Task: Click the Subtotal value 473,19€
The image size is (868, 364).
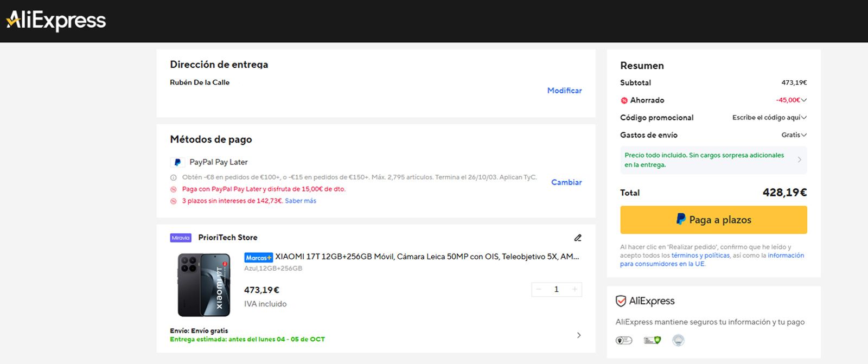Action: [794, 83]
